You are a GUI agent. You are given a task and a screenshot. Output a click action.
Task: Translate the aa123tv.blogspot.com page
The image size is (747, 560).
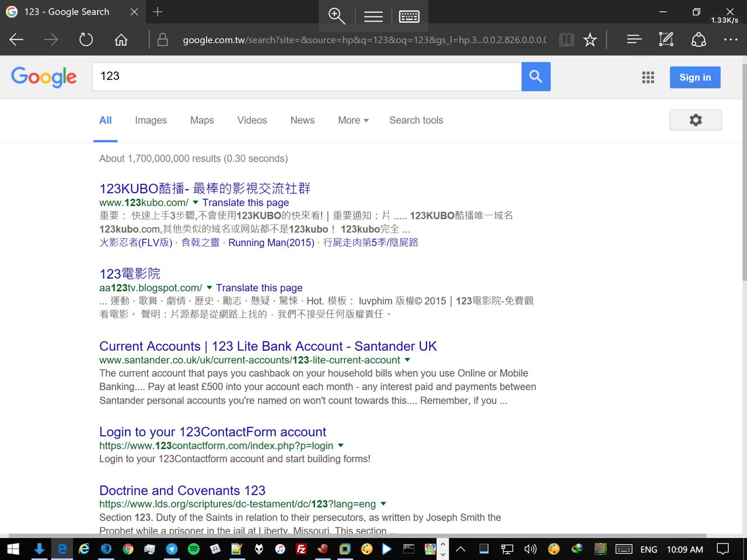259,288
